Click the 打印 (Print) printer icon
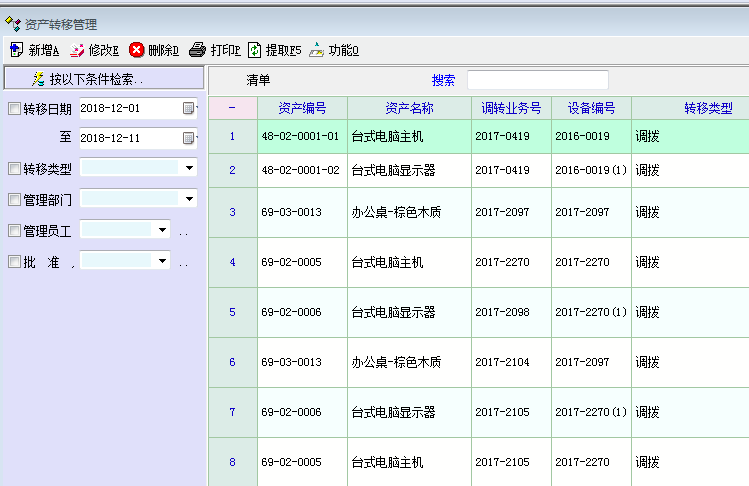Viewport: 749px width, 486px height. coord(198,50)
